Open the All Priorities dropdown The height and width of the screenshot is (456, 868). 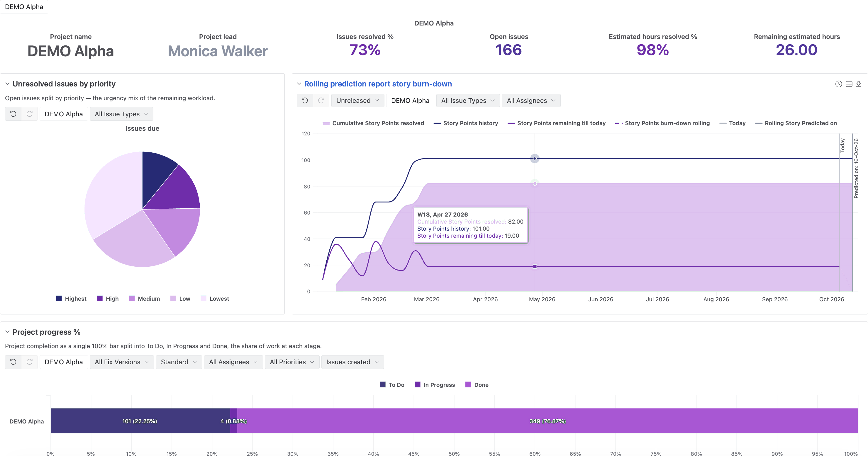click(x=292, y=362)
